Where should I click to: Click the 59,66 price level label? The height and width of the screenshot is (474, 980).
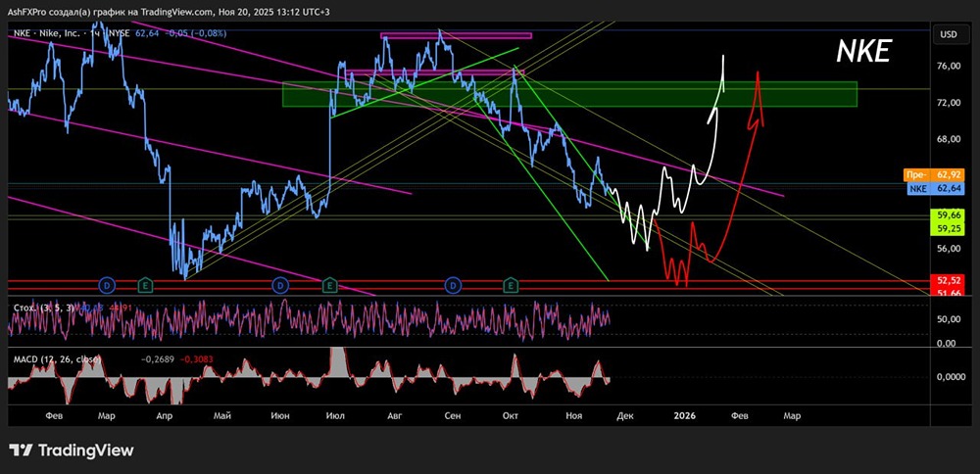(x=948, y=215)
